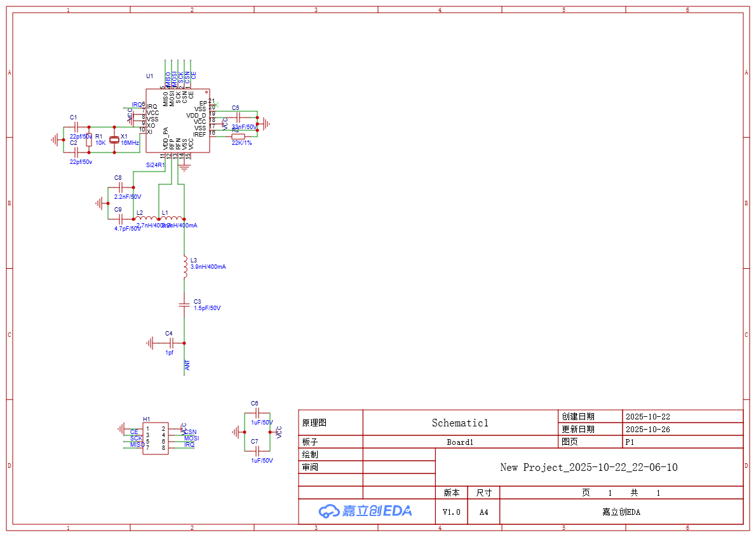Select the IRQ net label on U1

tap(137, 104)
